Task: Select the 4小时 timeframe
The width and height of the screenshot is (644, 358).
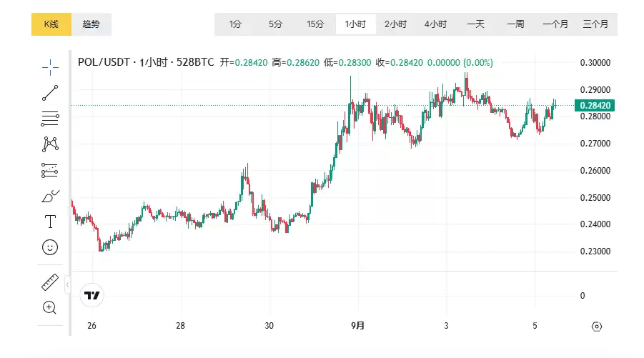Action: [435, 24]
